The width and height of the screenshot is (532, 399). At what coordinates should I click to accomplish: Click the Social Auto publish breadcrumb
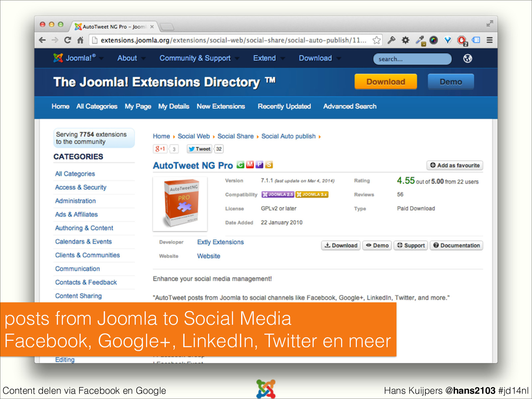click(x=288, y=136)
